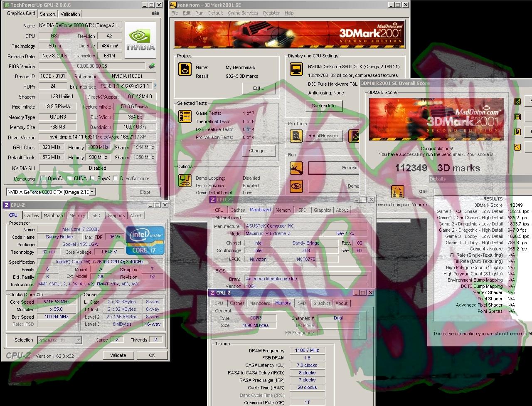Image resolution: width=532 pixels, height=406 pixels.
Task: Click the Change... tests button
Action: coord(259,151)
